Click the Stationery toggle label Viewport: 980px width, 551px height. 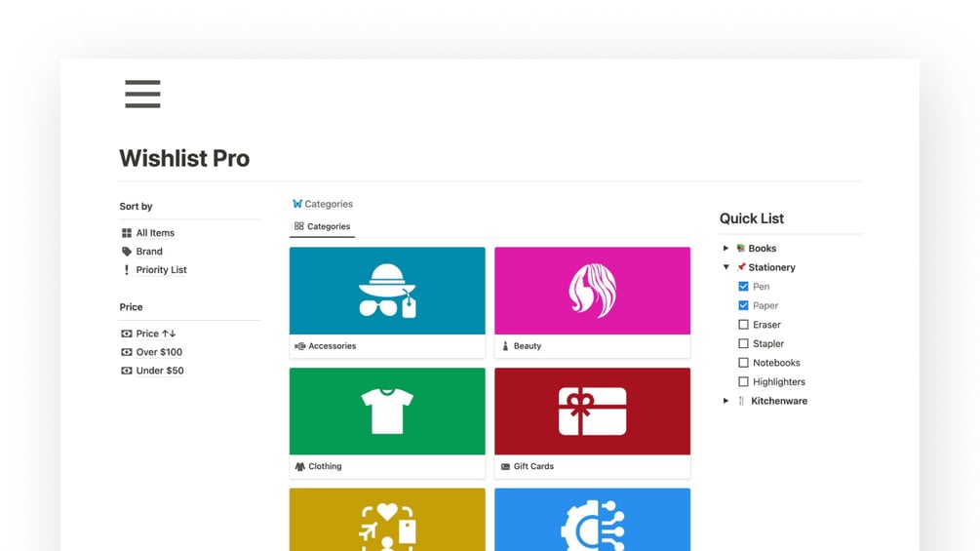(772, 267)
